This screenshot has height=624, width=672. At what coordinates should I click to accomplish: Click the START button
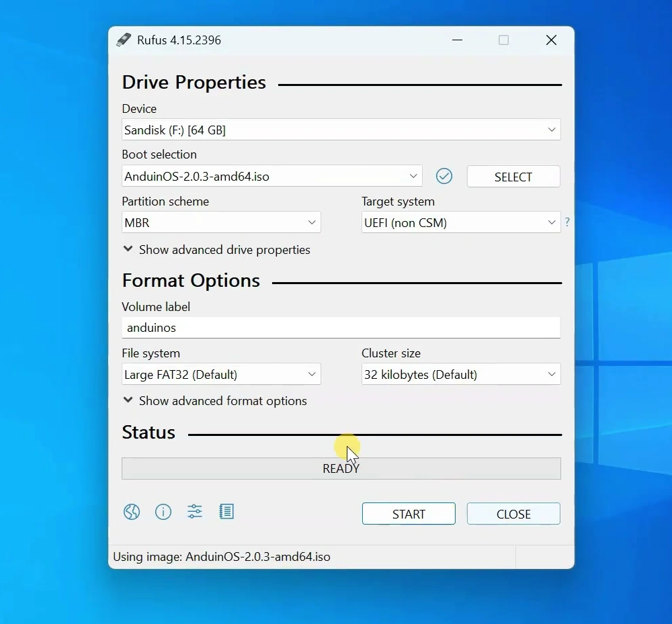point(409,513)
